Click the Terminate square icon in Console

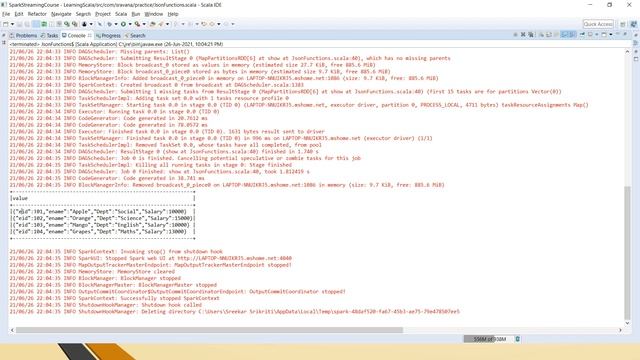coord(516,35)
